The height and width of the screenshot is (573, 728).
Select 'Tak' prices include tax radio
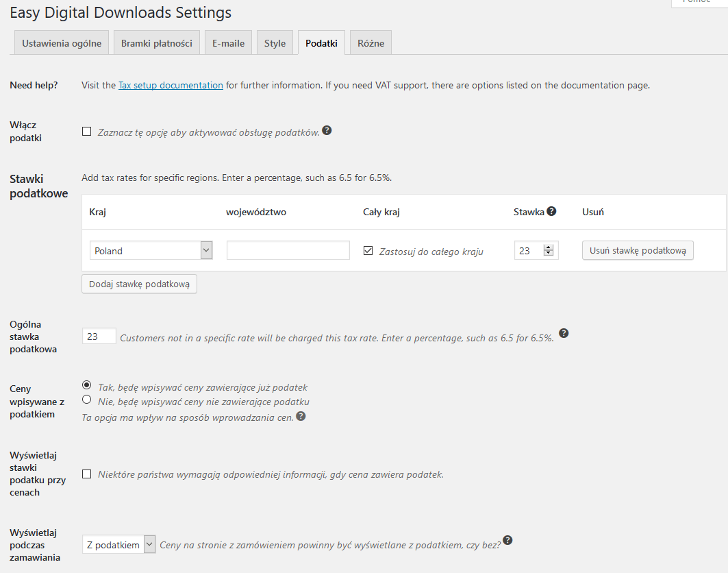87,385
